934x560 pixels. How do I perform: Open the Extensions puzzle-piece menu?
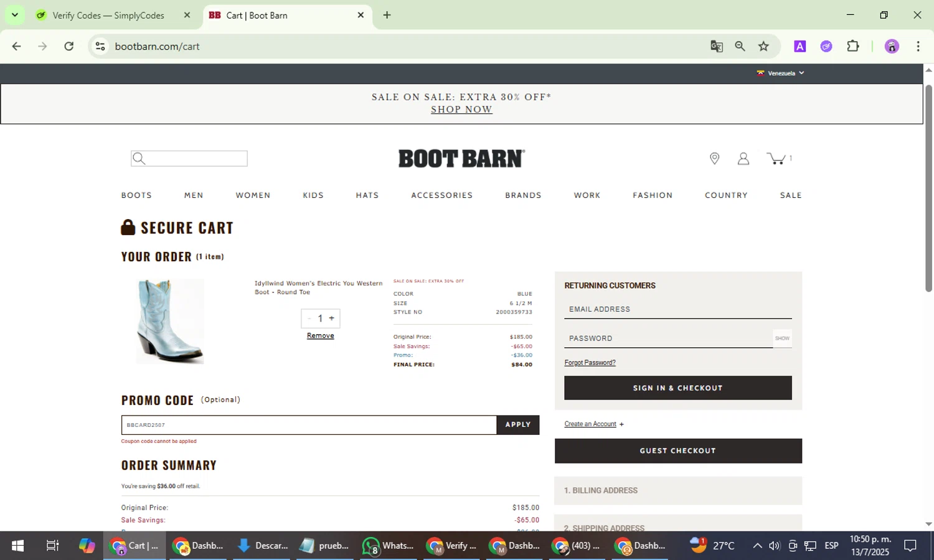[x=853, y=46]
